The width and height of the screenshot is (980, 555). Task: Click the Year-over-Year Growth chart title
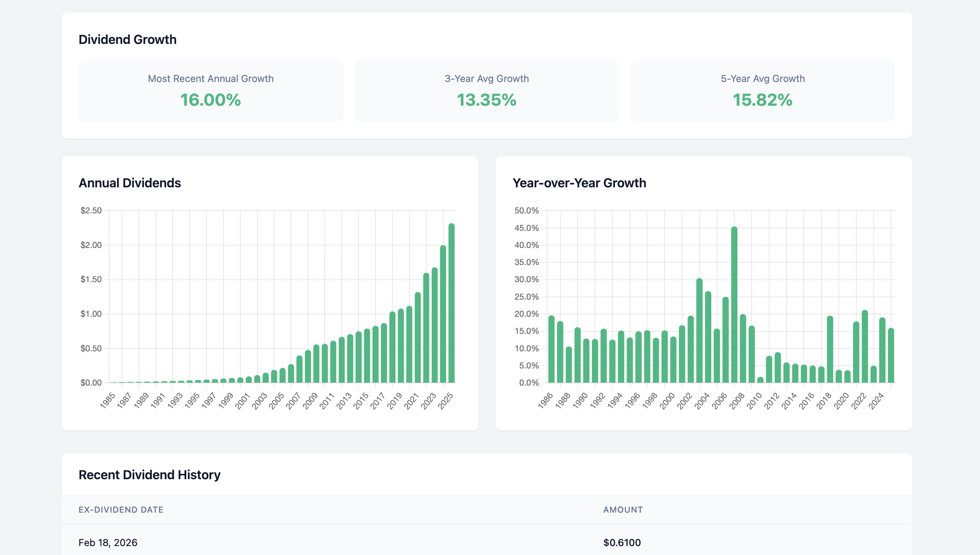579,183
